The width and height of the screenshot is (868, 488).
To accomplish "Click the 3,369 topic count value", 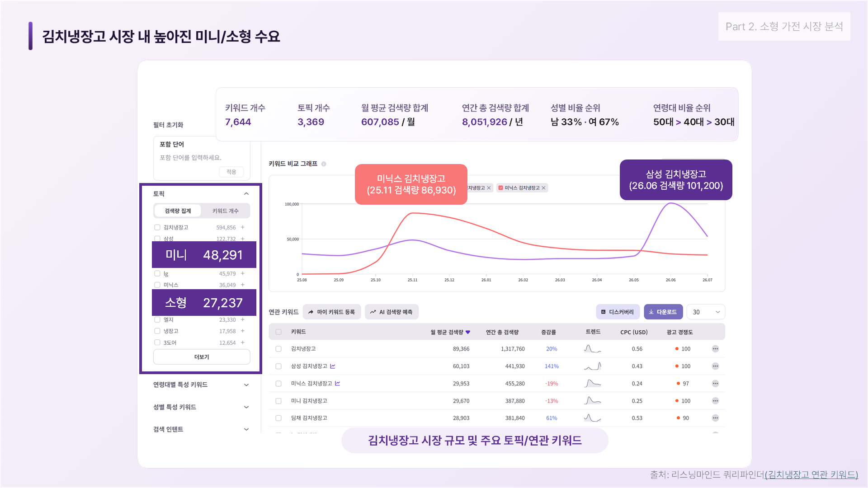I will tap(311, 122).
